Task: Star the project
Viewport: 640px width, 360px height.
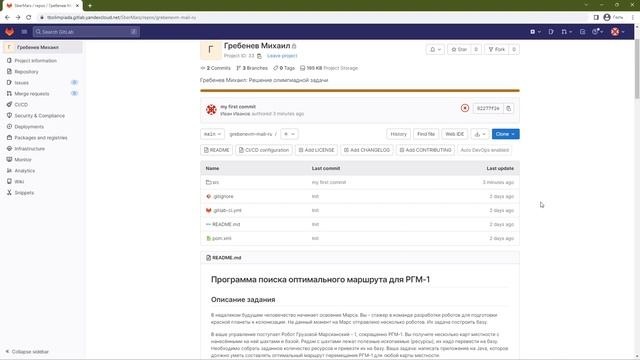Action: tap(459, 49)
